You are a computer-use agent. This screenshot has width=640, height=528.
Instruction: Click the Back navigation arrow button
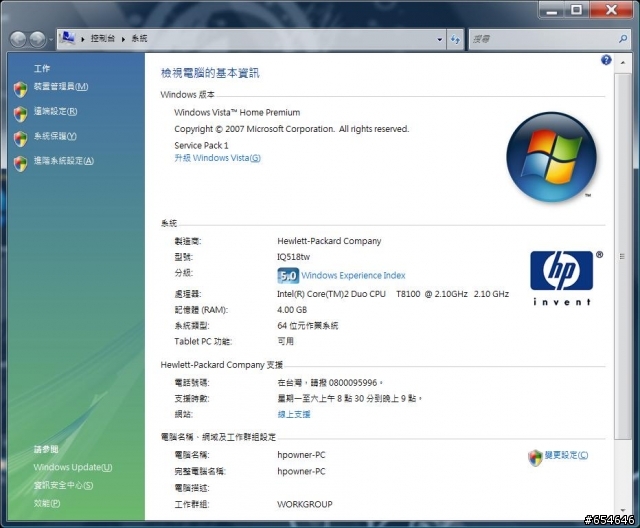18,40
